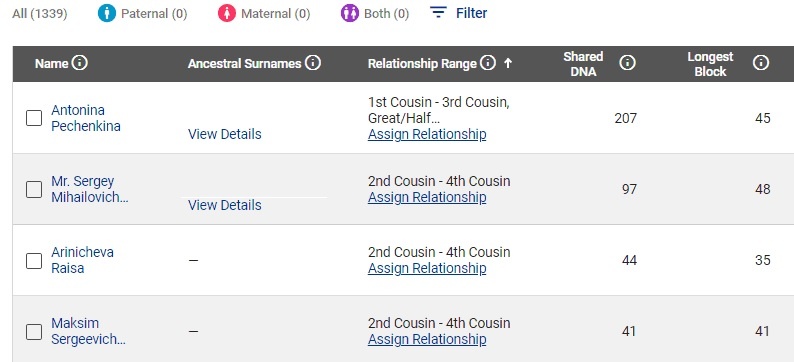This screenshot has height=362, width=794.
Task: Click the purple Both parents icon
Action: coord(350,13)
